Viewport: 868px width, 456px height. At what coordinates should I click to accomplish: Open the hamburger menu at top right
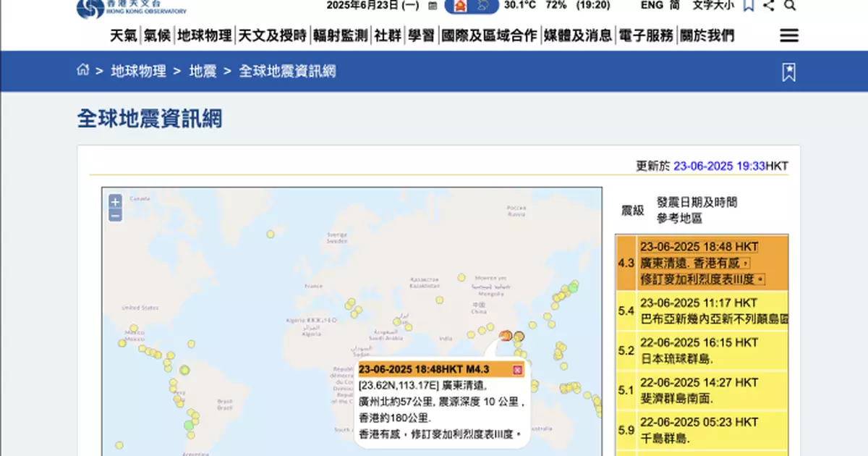coord(788,35)
